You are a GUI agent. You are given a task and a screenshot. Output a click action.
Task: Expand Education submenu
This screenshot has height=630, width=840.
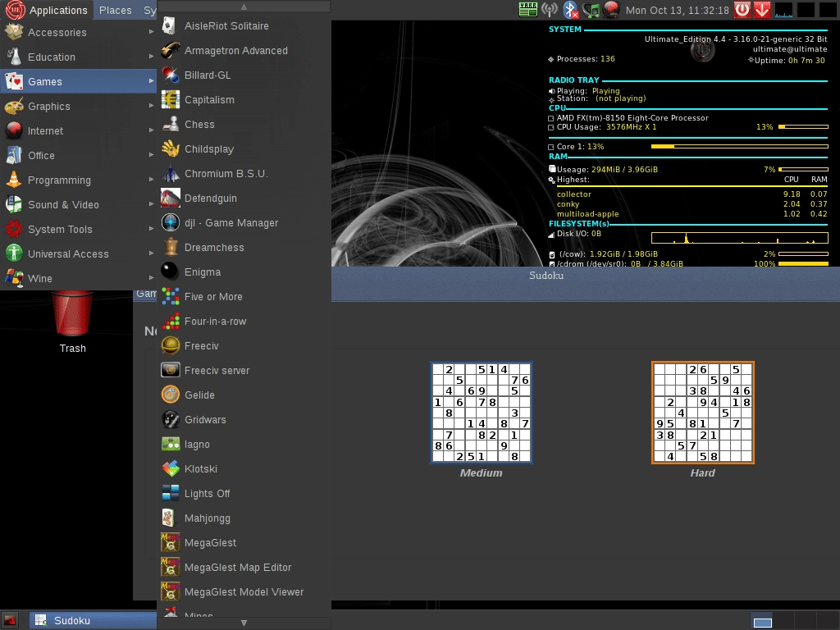(x=78, y=57)
